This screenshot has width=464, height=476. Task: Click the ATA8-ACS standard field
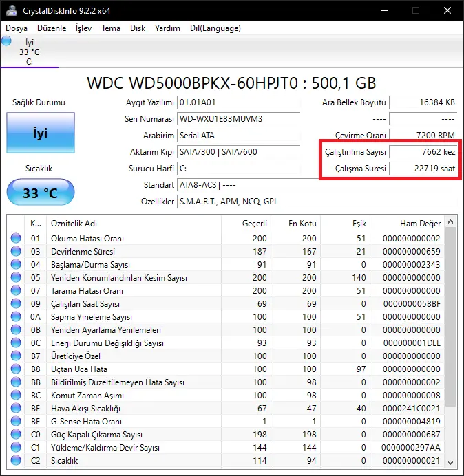pos(317,185)
